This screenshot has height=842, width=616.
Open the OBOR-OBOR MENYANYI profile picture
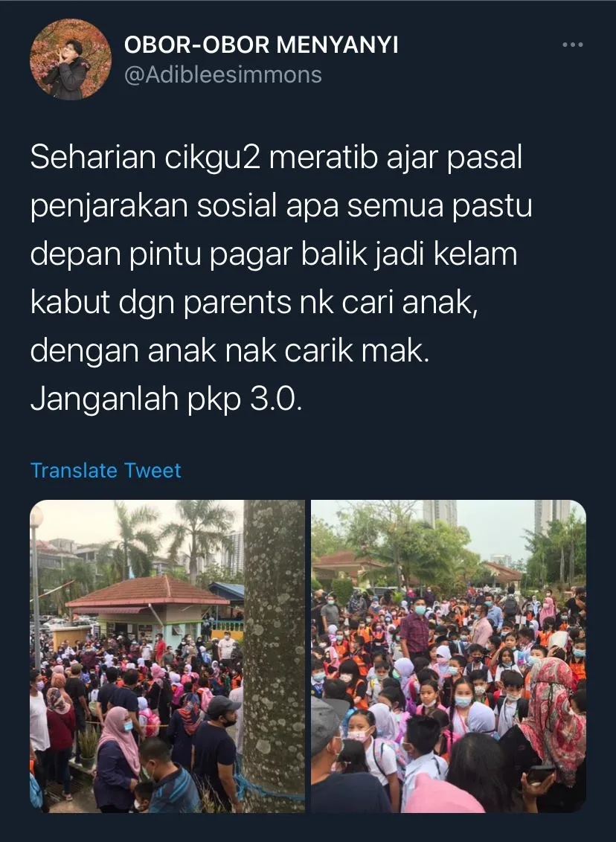click(71, 60)
